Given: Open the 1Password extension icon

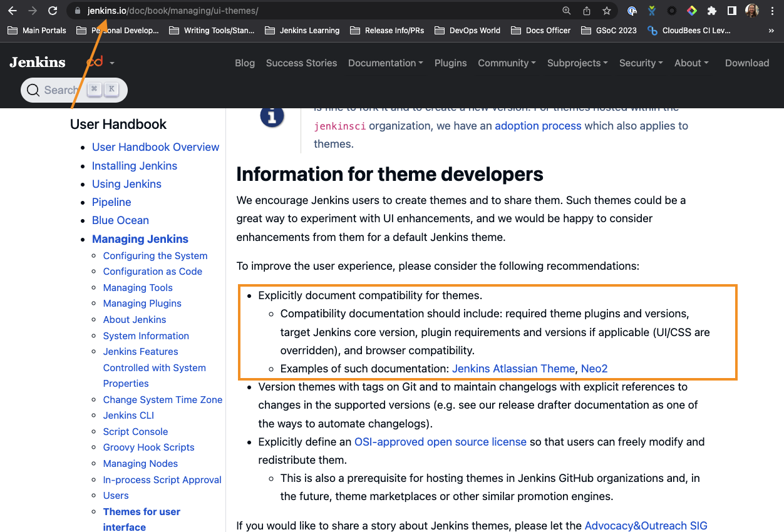Looking at the screenshot, I should [x=632, y=11].
